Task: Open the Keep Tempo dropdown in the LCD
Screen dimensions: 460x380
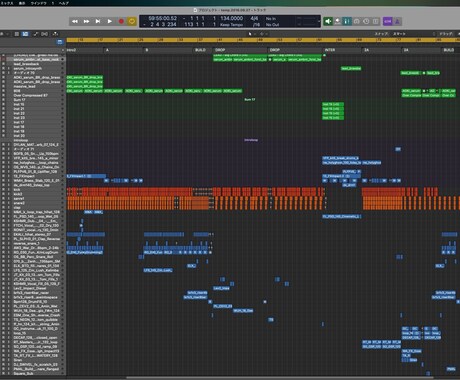Action: click(231, 25)
